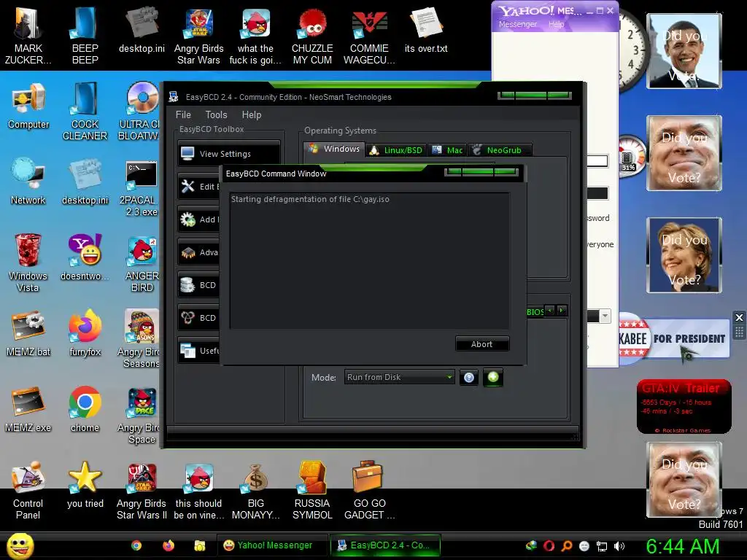Click the Hillary 'Did you Vote?' gadget
Image resolution: width=747 pixels, height=560 pixels.
tap(684, 254)
